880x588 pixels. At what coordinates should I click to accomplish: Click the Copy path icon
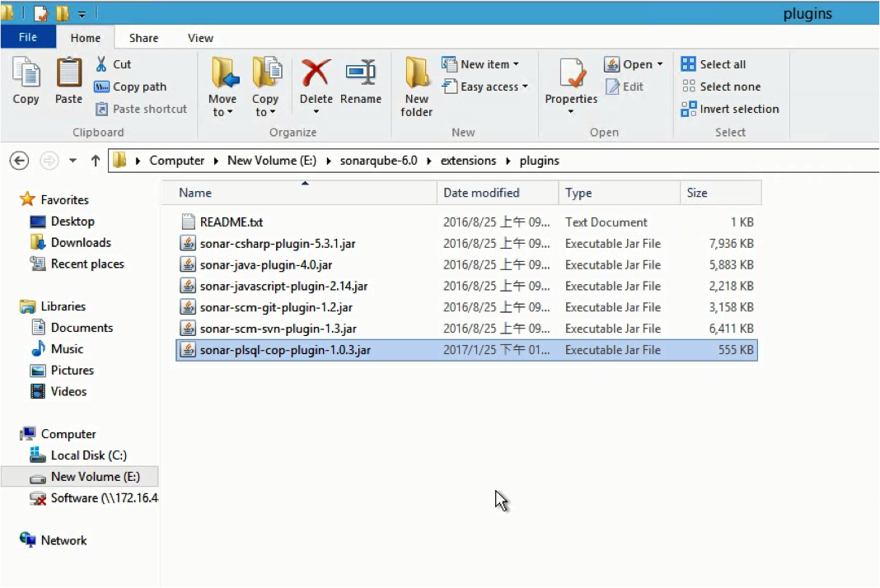pyautogui.click(x=101, y=86)
